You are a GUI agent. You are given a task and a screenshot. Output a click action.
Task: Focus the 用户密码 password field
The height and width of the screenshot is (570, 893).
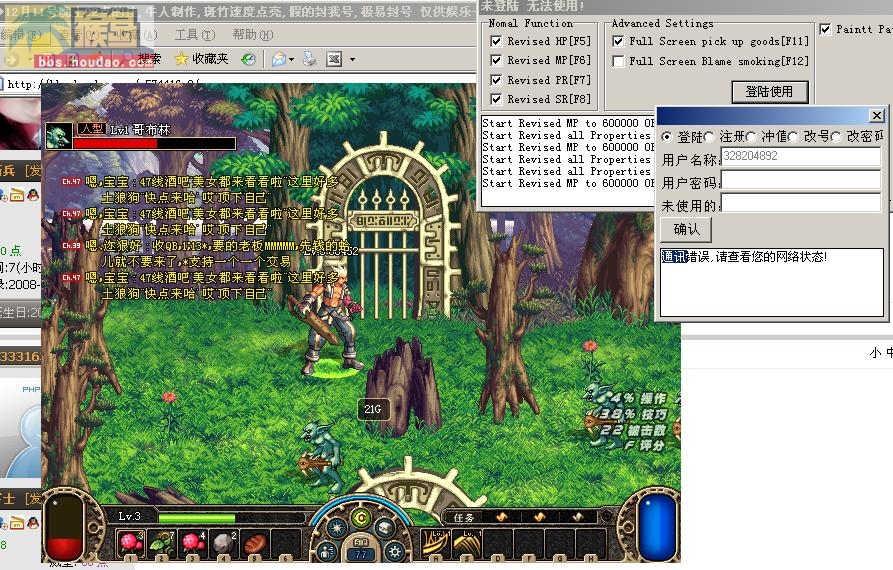(x=801, y=180)
